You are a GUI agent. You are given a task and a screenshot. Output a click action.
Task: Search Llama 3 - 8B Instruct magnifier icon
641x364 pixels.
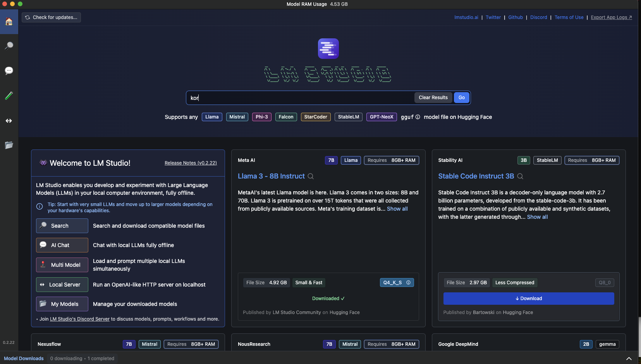pos(311,176)
